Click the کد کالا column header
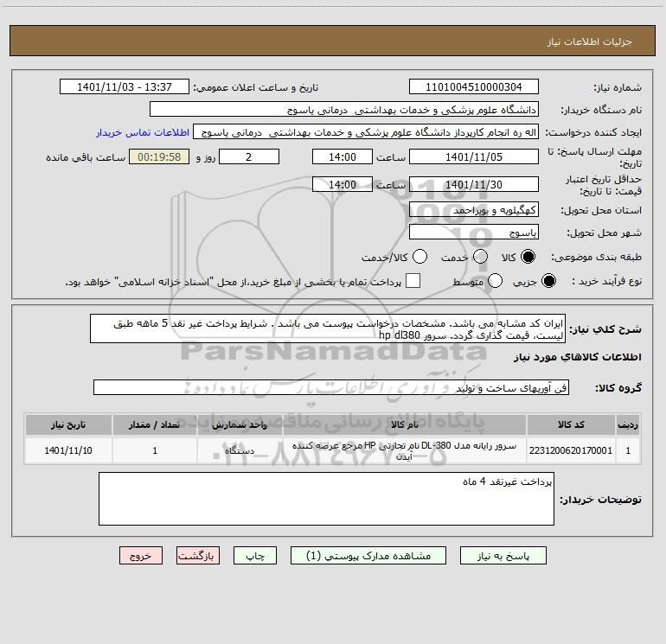This screenshot has width=666, height=644. pyautogui.click(x=571, y=424)
